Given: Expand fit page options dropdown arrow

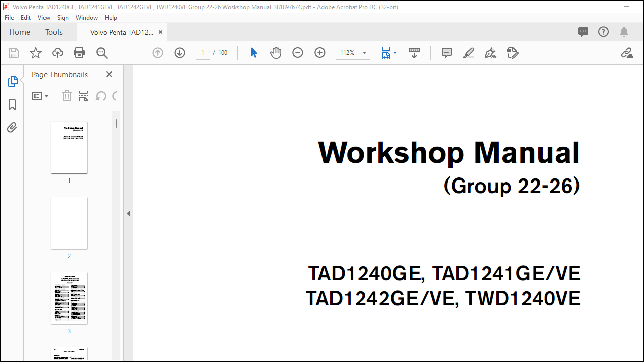Looking at the screenshot, I should [395, 53].
